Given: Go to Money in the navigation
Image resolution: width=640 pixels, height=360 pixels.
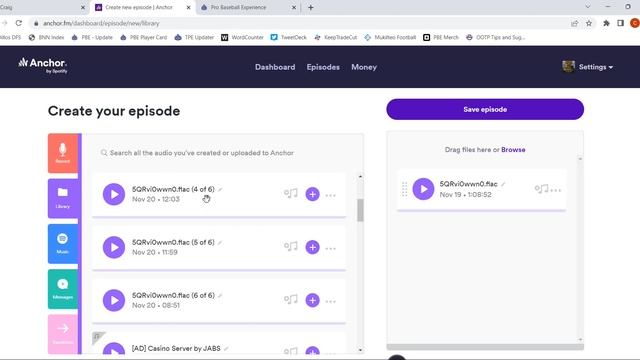Looking at the screenshot, I should (364, 67).
